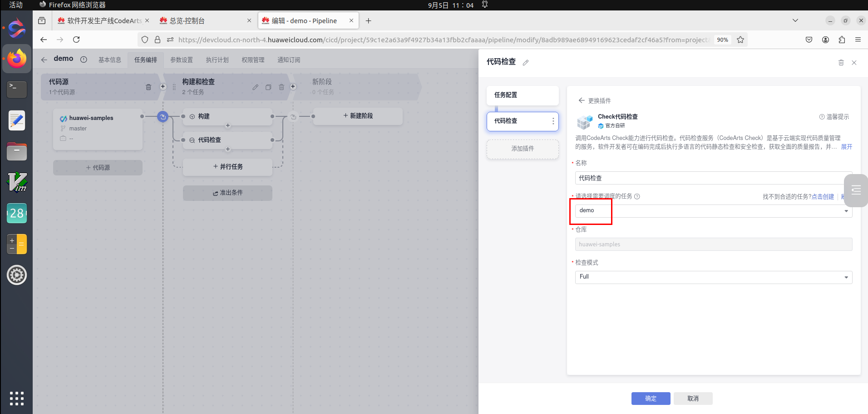This screenshot has width=868, height=414.
Task: Click the grey entry icon before 新建阶段
Action: (x=293, y=117)
